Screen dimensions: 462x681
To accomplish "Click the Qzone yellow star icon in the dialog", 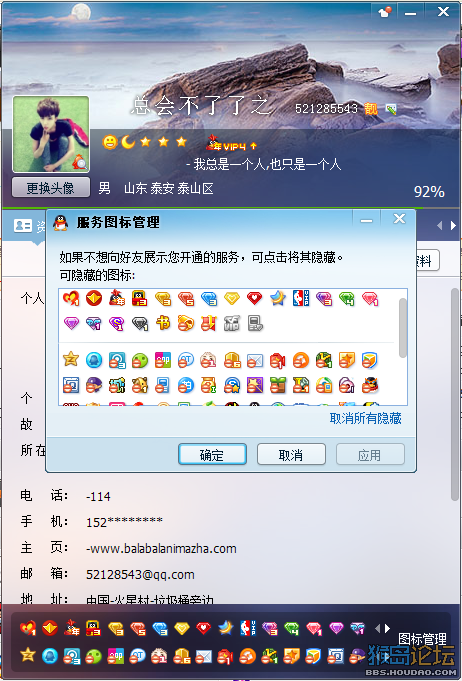I will [x=71, y=359].
